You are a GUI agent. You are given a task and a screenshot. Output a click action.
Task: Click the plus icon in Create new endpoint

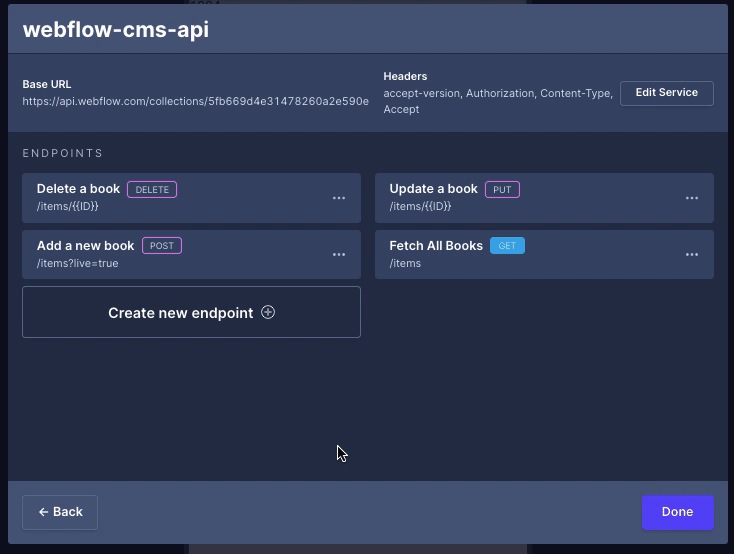point(268,312)
